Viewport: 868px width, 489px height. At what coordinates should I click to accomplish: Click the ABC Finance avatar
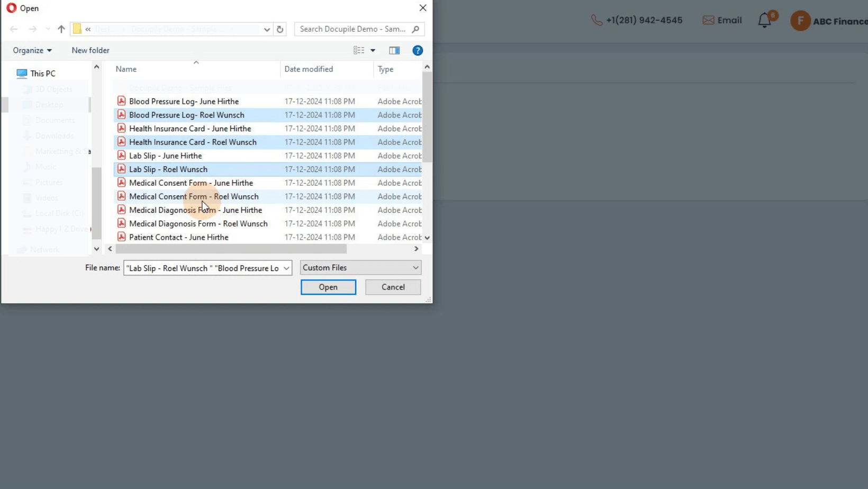[800, 21]
